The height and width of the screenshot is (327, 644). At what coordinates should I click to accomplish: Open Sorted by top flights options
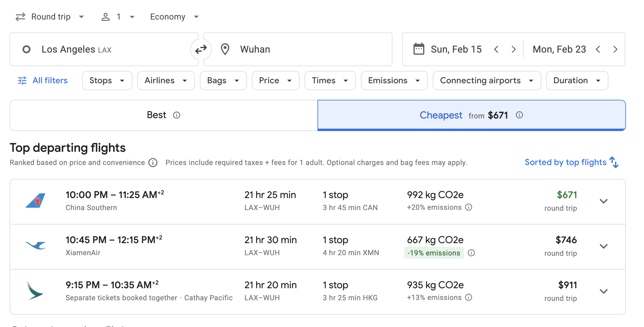pyautogui.click(x=571, y=162)
